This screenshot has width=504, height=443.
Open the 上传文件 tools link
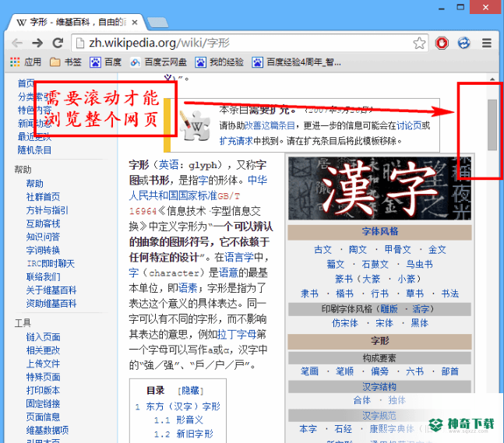(x=43, y=364)
